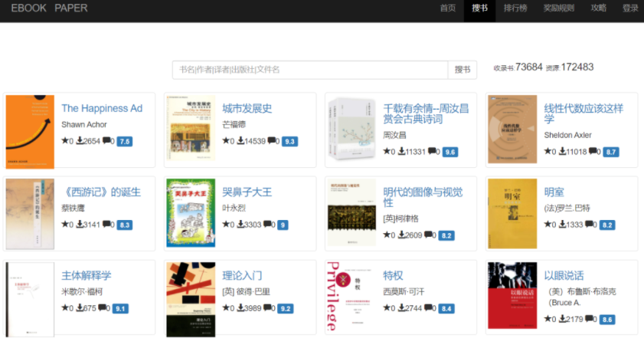
Task: Focus the book search input field
Action: click(309, 70)
